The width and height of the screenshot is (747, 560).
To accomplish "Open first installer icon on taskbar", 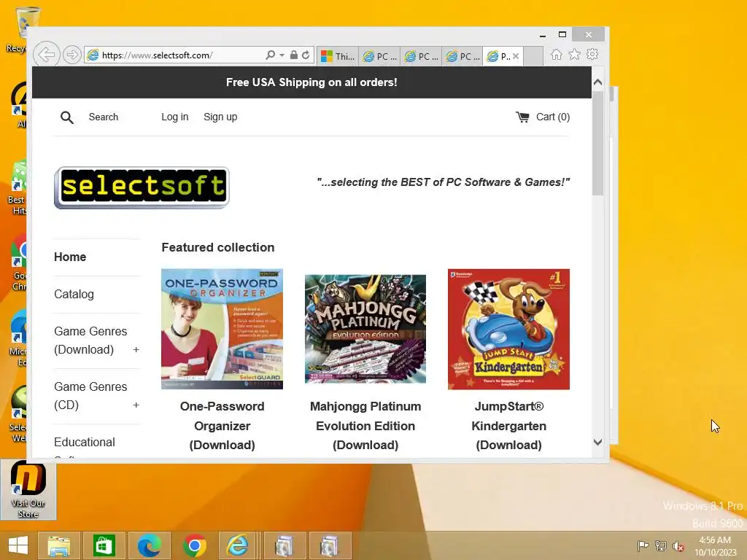I will 285,545.
